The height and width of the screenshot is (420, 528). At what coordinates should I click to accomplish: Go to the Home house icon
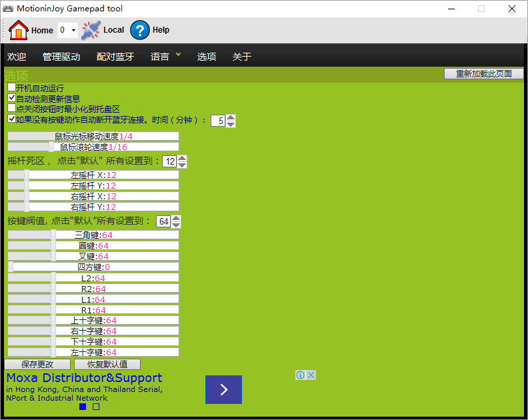[x=19, y=30]
